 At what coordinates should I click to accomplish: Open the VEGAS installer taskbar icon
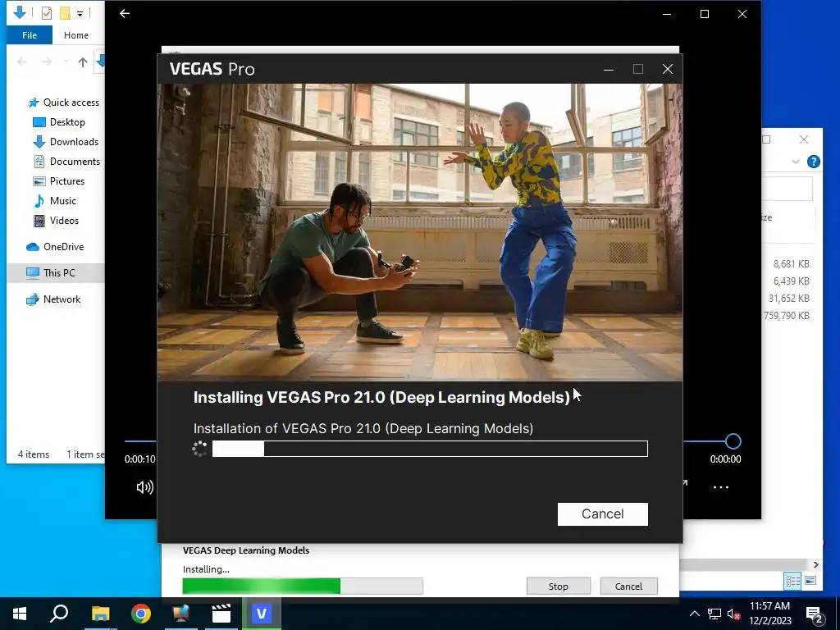(x=262, y=614)
